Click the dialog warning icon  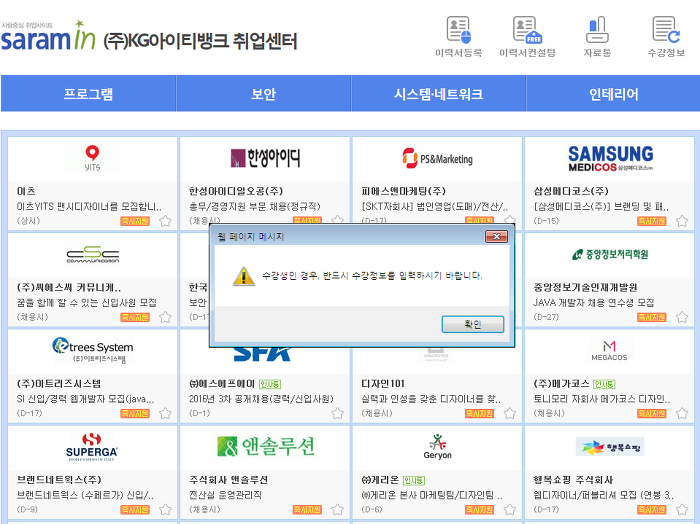click(x=244, y=276)
